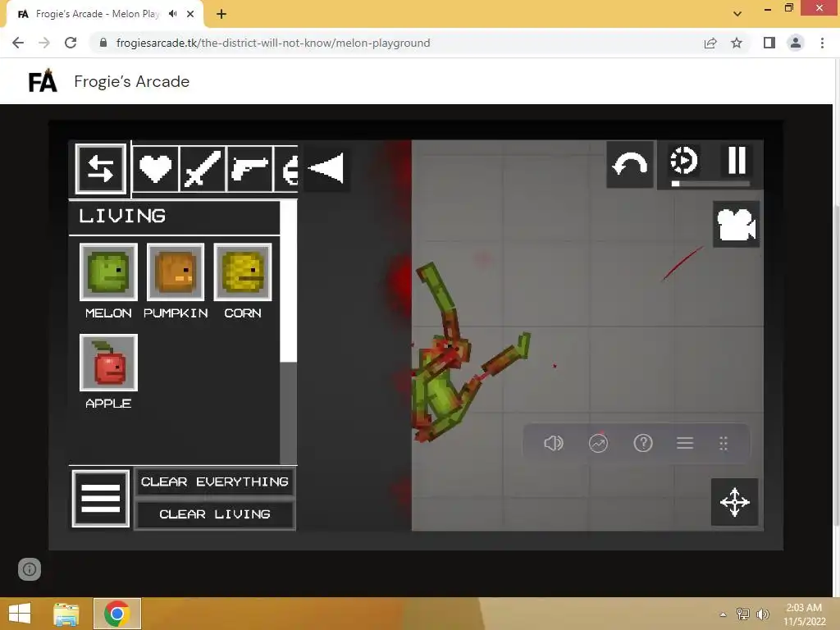Click the Chrome taskbar icon
The width and height of the screenshot is (840, 630).
pos(117,614)
